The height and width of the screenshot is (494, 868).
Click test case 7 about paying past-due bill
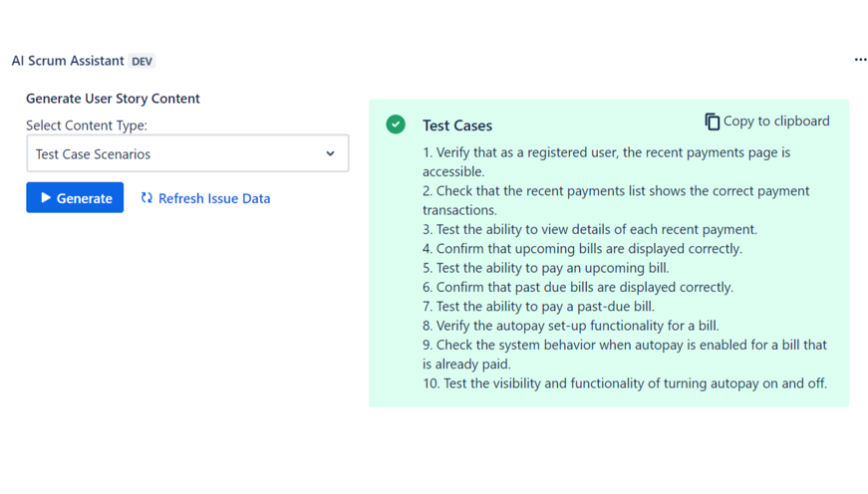(x=538, y=307)
